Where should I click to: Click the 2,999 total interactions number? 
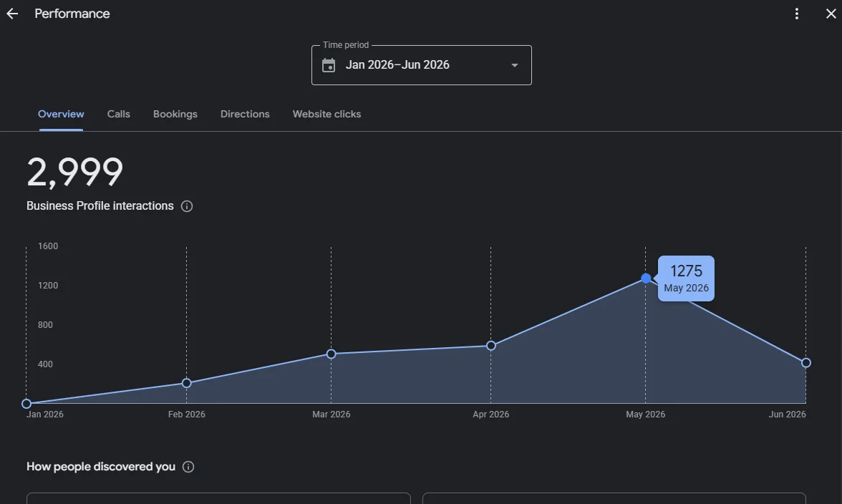74,173
